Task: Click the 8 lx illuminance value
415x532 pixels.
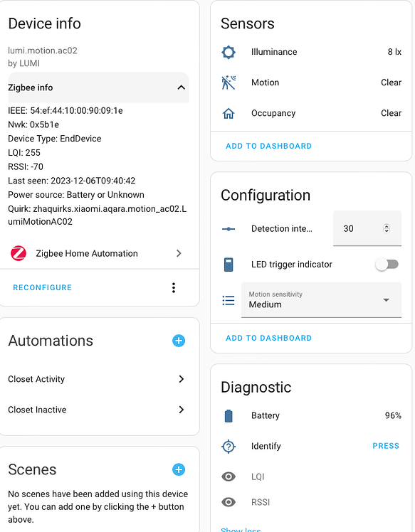Action: click(x=394, y=52)
